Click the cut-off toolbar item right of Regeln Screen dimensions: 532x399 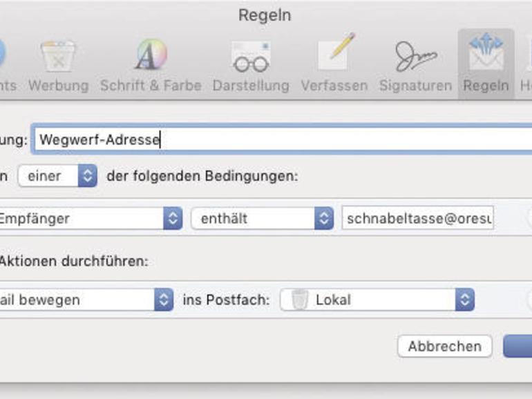click(525, 67)
